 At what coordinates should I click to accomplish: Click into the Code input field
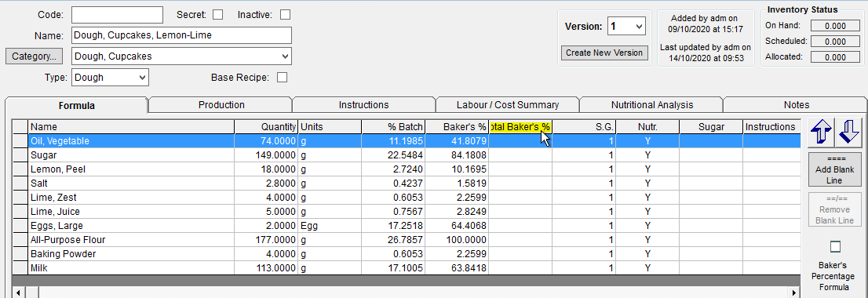tap(118, 15)
